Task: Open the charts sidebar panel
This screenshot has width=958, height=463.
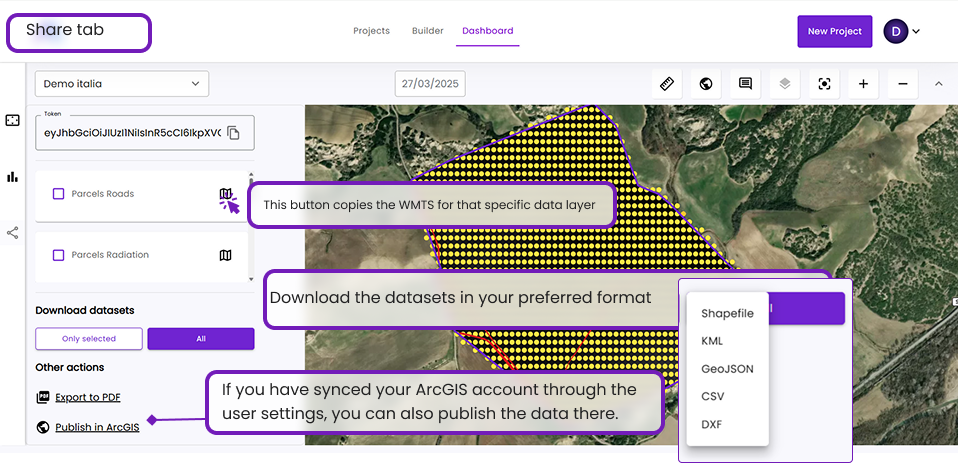Action: [12, 177]
